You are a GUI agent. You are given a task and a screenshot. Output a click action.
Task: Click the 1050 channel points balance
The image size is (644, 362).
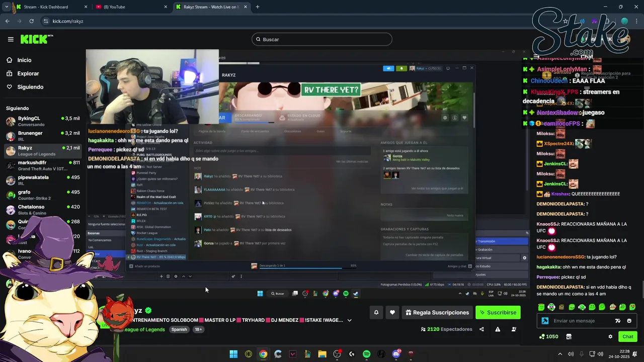(x=548, y=336)
